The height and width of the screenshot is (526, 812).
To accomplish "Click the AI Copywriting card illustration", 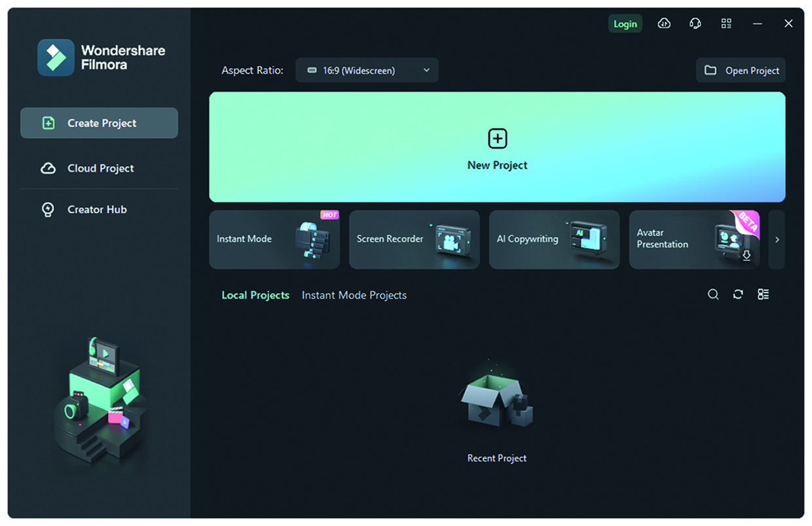I will [587, 240].
